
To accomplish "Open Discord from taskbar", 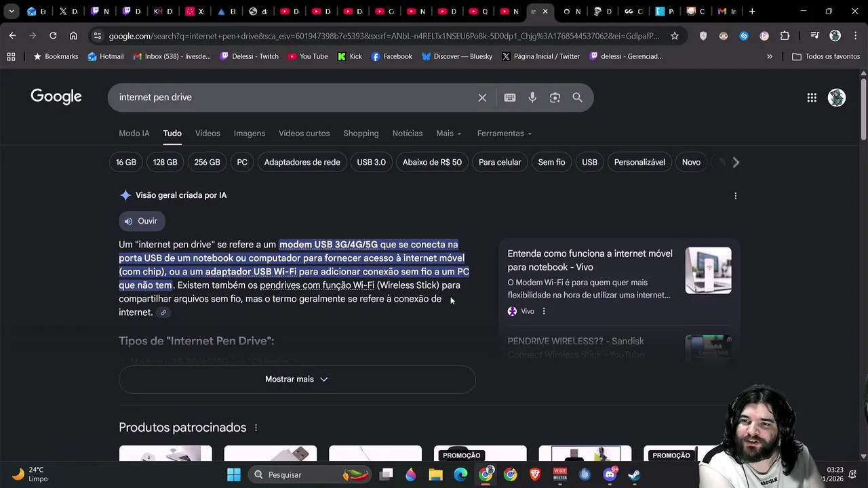I will (610, 474).
